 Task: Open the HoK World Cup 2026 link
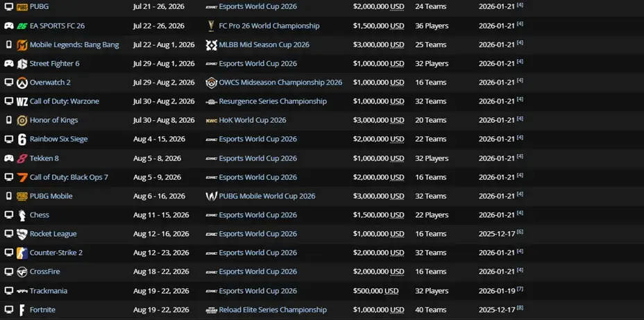click(x=253, y=120)
